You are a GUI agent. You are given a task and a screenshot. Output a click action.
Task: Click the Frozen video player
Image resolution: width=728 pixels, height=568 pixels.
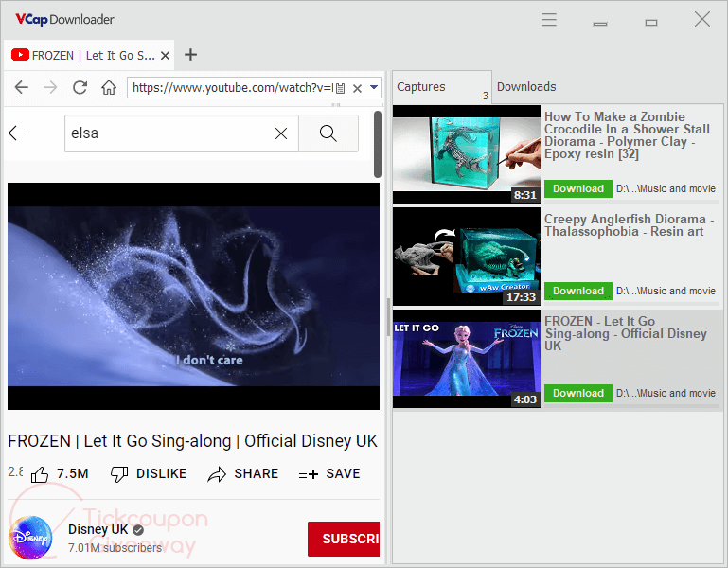coord(194,296)
